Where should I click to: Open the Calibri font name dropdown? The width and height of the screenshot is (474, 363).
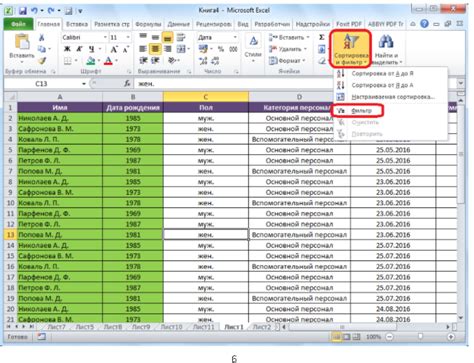pyautogui.click(x=105, y=37)
